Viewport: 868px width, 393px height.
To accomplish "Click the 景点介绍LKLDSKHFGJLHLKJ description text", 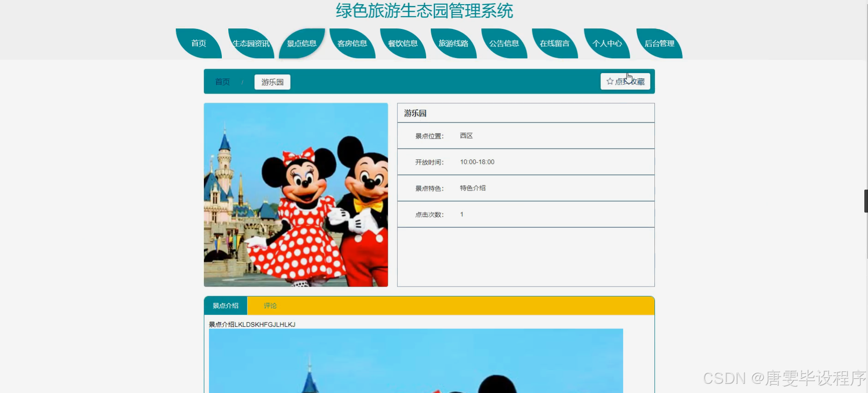I will [x=252, y=325].
